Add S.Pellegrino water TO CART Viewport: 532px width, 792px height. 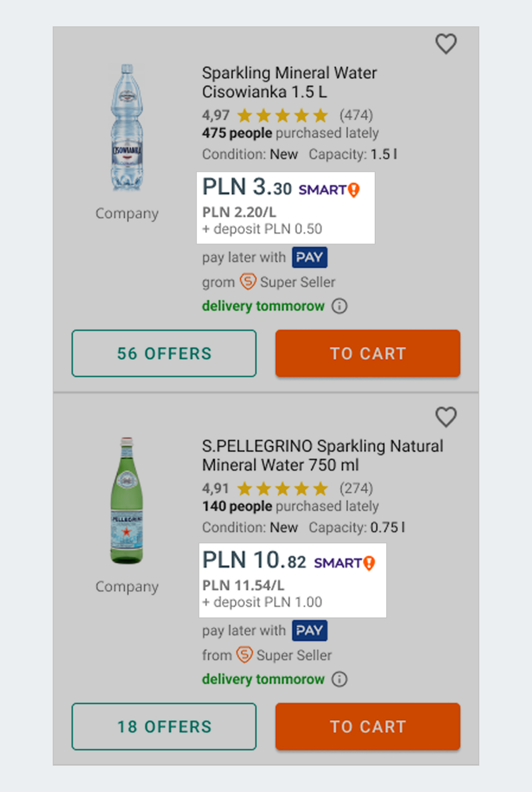(x=368, y=726)
